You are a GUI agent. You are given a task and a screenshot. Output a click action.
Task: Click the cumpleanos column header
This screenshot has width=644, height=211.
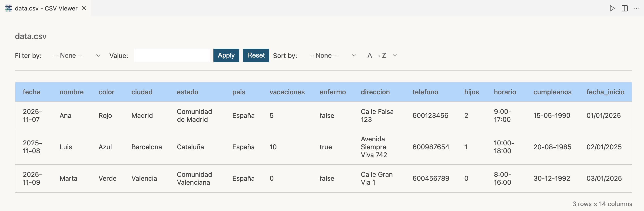[x=552, y=92]
